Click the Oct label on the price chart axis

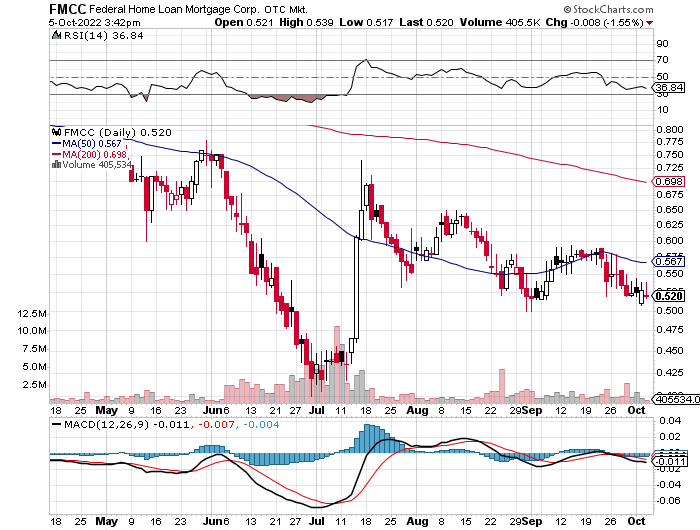click(x=636, y=410)
